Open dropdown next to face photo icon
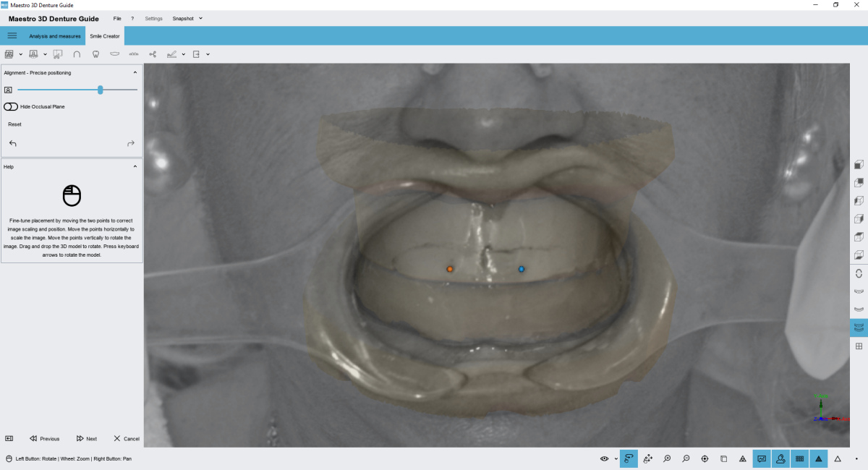 tap(45, 54)
